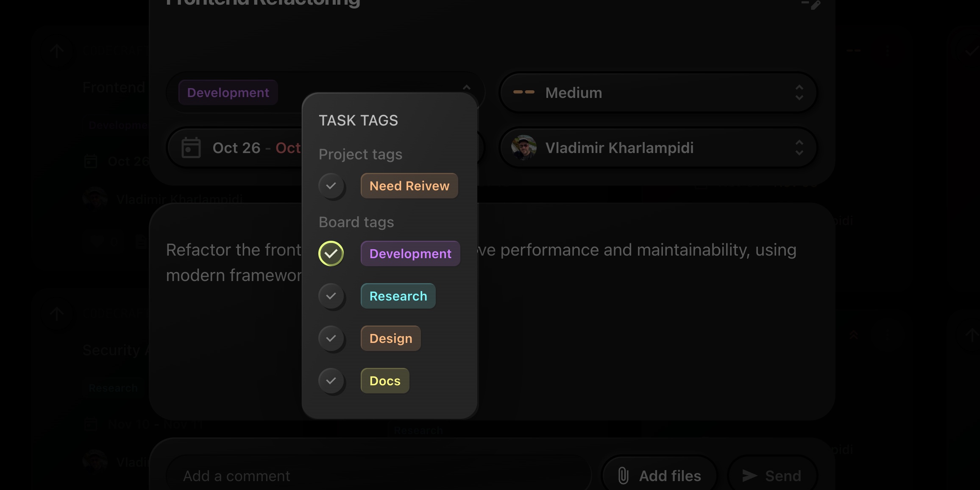980x490 pixels.
Task: Click the upvote arrow on the CODECRAFT card
Action: coord(57,51)
